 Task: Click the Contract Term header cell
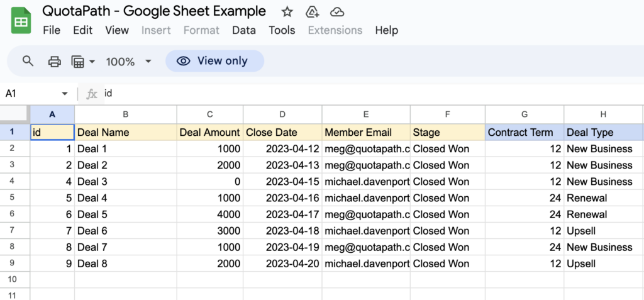pos(525,132)
